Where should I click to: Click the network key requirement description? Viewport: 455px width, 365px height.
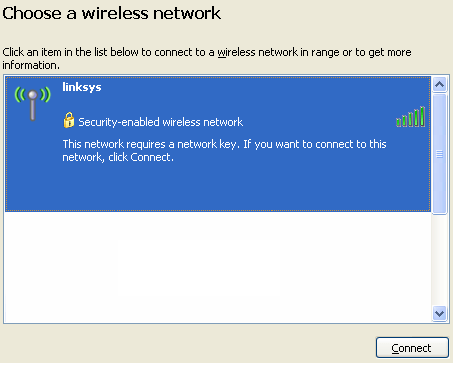click(x=224, y=150)
